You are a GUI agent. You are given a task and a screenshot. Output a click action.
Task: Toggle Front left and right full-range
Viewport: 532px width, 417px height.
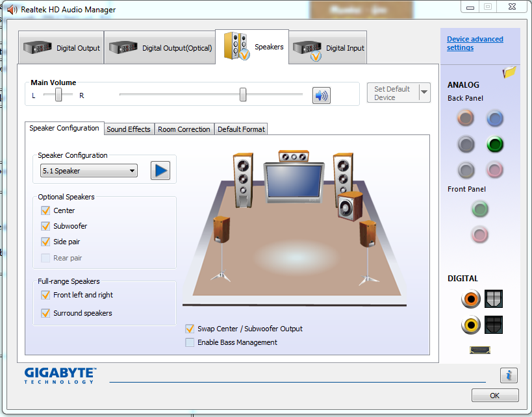(45, 295)
